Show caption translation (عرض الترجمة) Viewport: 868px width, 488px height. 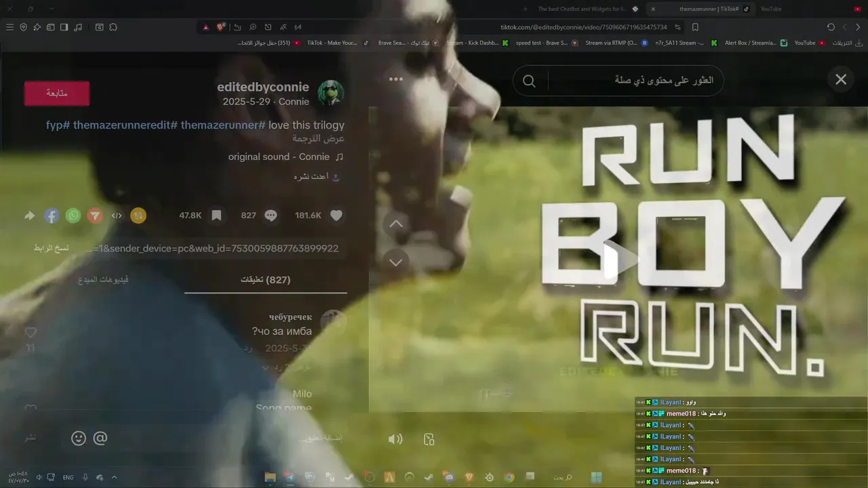click(x=319, y=138)
